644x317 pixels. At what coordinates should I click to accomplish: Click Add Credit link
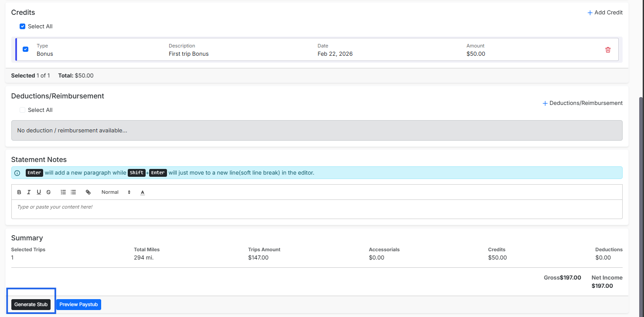605,13
